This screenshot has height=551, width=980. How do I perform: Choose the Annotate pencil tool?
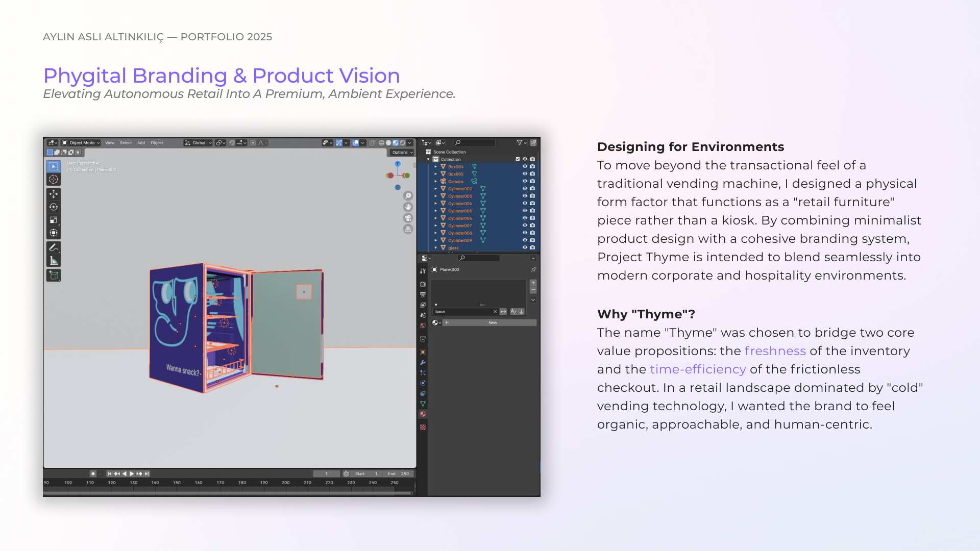coord(54,247)
